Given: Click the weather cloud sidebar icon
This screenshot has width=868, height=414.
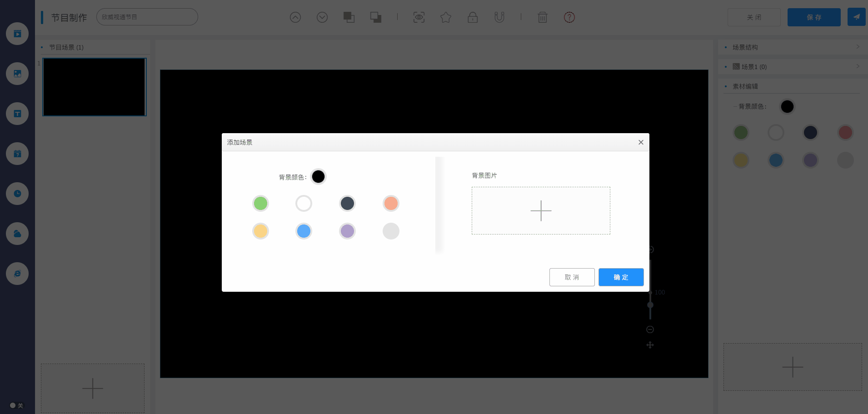Looking at the screenshot, I should 17,234.
